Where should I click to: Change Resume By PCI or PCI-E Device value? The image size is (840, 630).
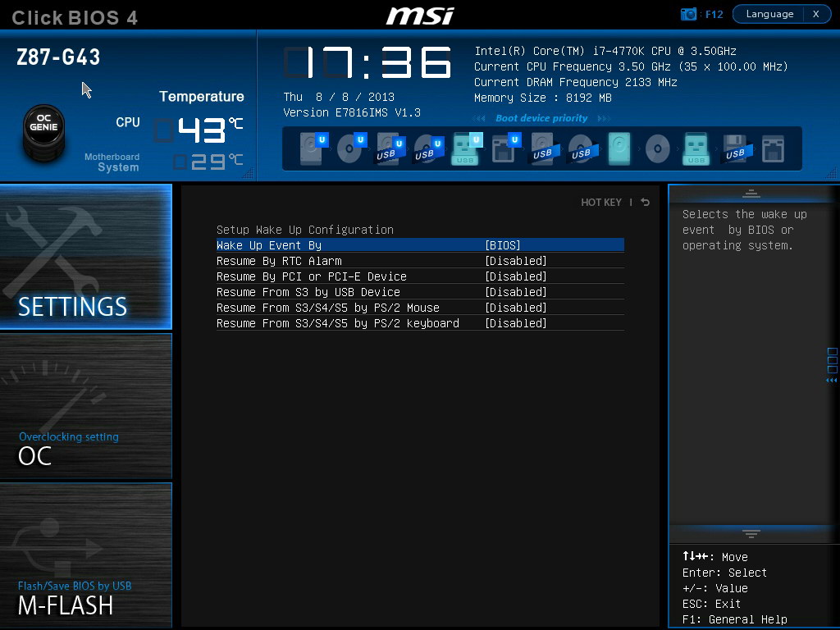click(x=516, y=276)
